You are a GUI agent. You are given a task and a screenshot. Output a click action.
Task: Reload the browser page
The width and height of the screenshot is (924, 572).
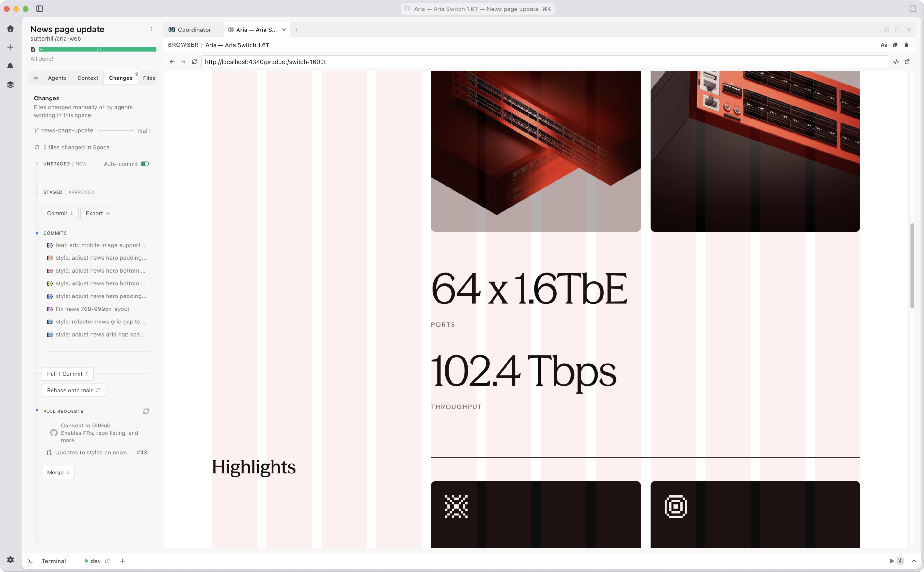coord(194,62)
